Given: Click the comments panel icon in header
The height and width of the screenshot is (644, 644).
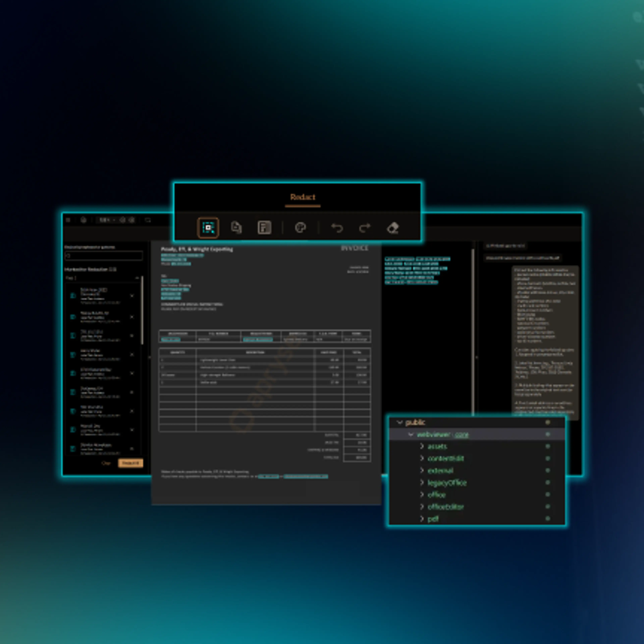Looking at the screenshot, I should pos(148,220).
